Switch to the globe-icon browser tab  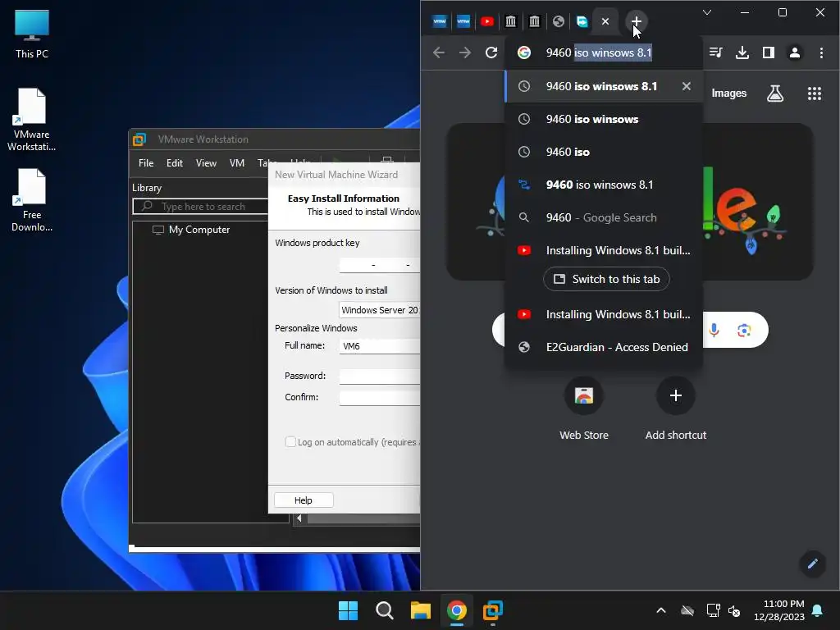point(558,21)
